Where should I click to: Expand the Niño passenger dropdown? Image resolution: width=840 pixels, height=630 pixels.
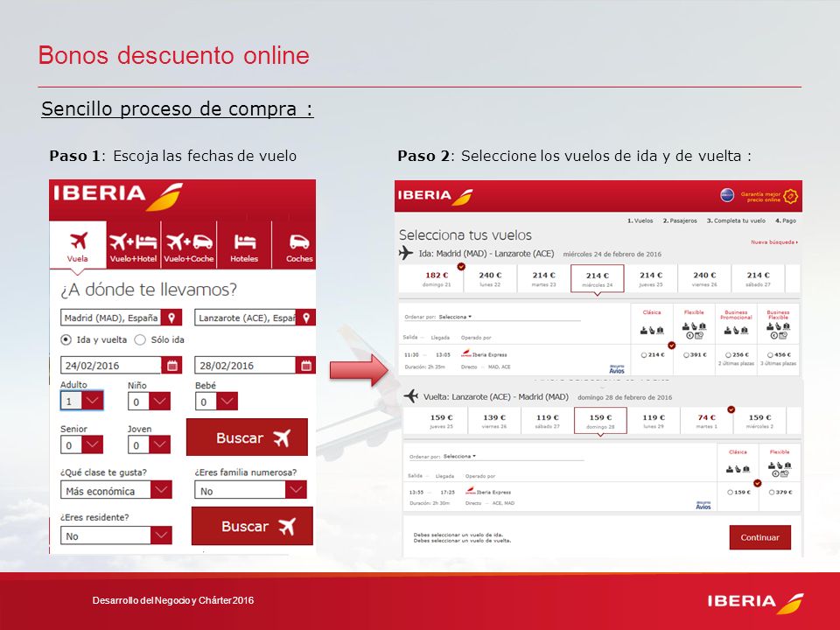coord(159,402)
